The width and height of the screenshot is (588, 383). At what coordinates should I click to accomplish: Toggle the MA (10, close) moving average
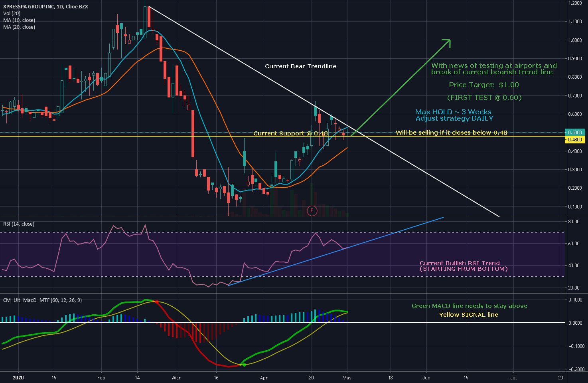pyautogui.click(x=19, y=20)
